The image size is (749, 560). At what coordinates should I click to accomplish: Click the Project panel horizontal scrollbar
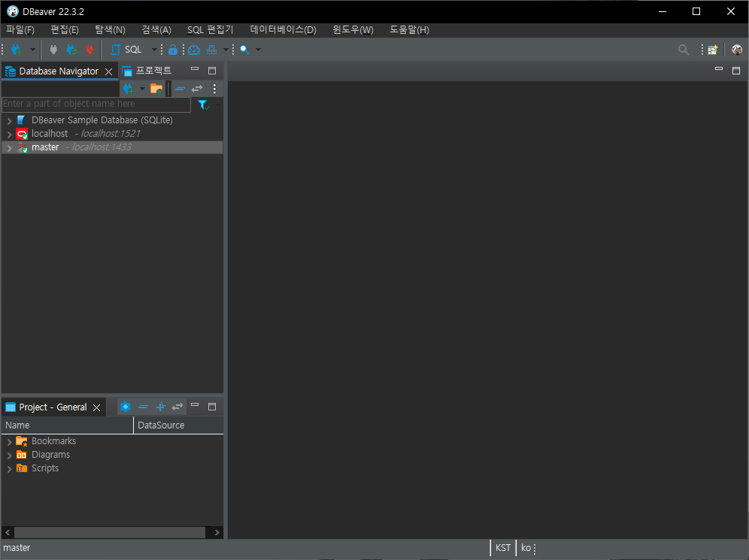point(110,532)
